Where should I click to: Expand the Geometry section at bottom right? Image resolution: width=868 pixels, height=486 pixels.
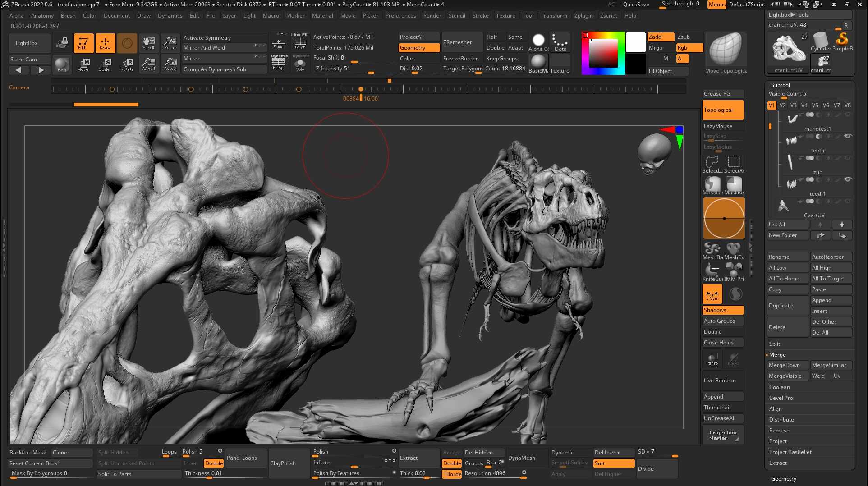pyautogui.click(x=783, y=478)
